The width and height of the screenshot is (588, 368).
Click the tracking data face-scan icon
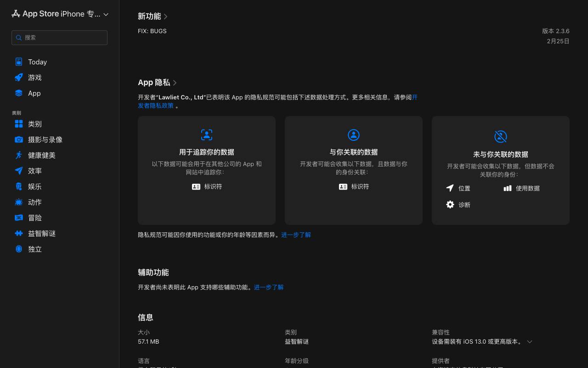207,135
